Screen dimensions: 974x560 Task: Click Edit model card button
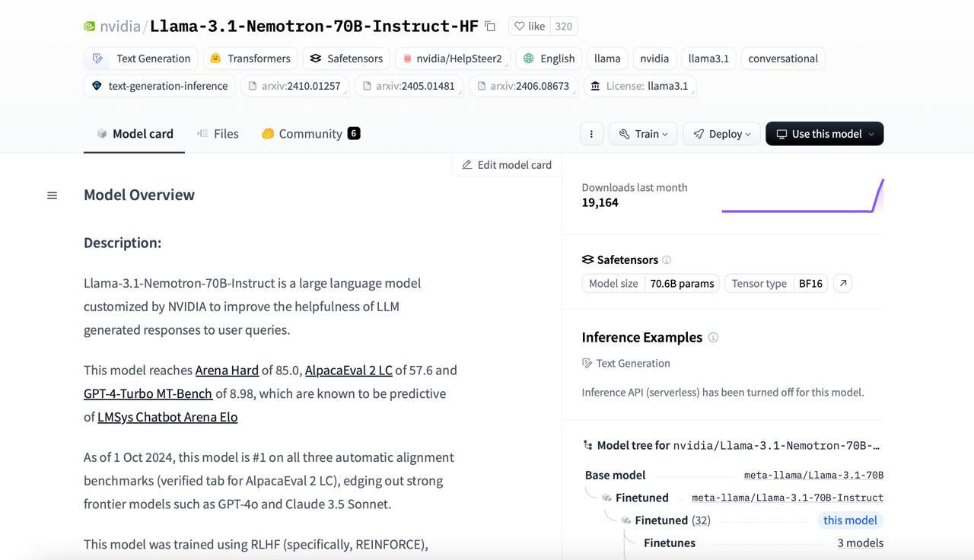coord(507,165)
